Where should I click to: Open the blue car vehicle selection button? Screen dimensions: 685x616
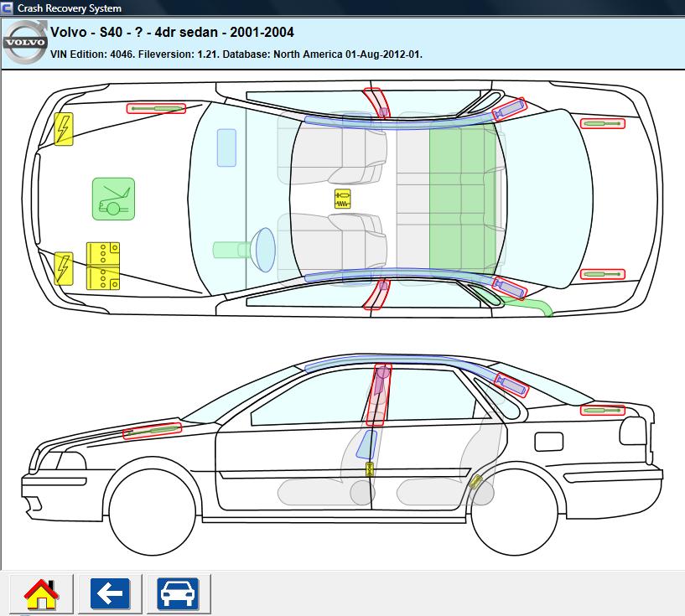179,593
